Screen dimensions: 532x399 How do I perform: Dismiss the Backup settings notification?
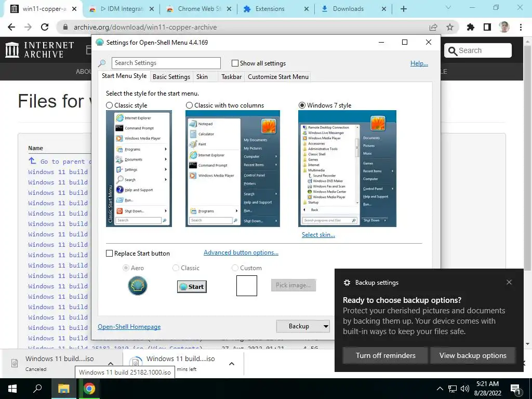509,282
